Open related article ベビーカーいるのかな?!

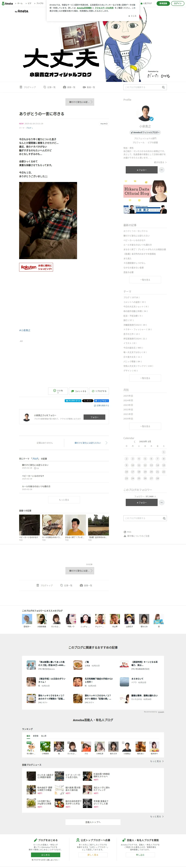click(33, 476)
